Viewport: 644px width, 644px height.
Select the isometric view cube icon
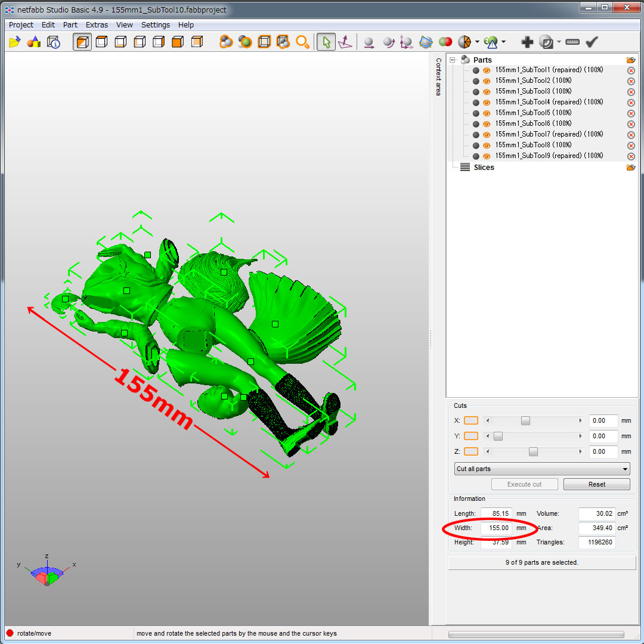click(82, 42)
